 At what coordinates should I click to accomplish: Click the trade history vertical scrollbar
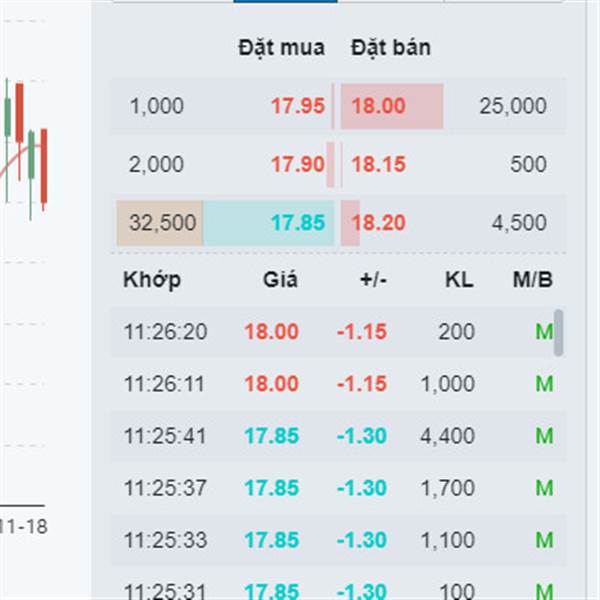coord(558,332)
